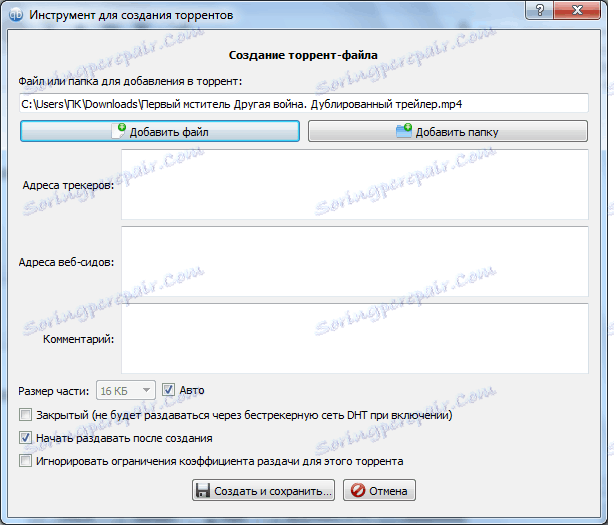Click inside the Комментарий text area
614x525 pixels.
(x=355, y=338)
